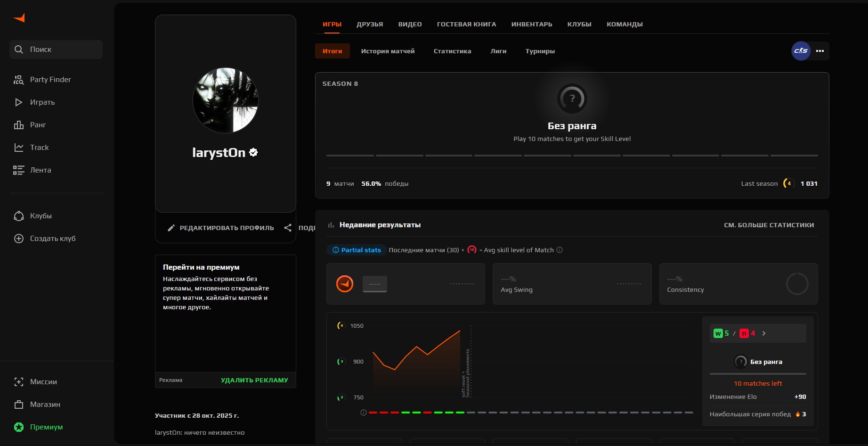Select the Статистика sub-tab
The height and width of the screenshot is (446, 868).
[x=453, y=51]
